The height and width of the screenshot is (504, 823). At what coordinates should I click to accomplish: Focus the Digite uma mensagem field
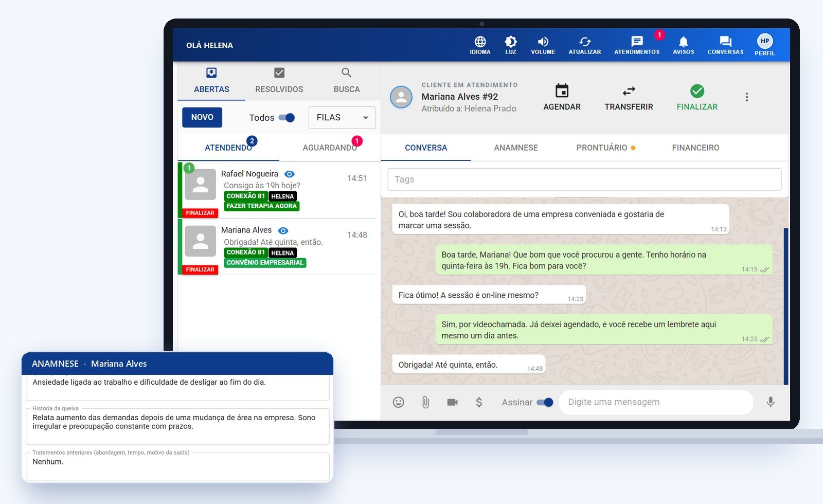click(x=656, y=402)
